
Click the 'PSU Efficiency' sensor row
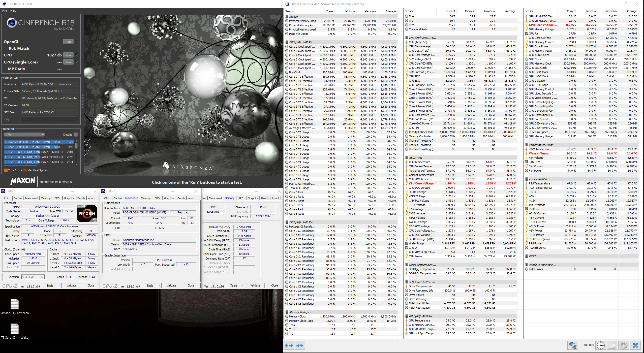[x=581, y=248]
